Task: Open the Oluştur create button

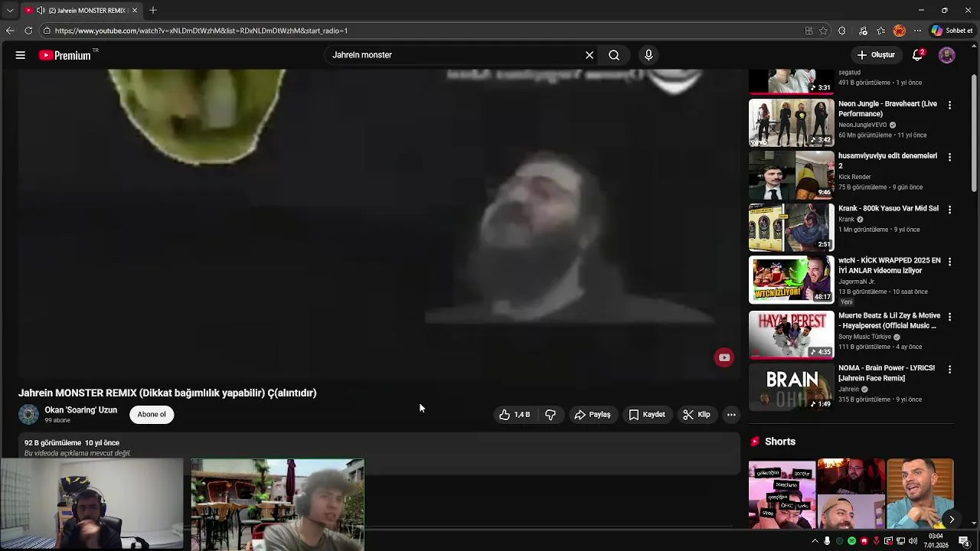Action: pyautogui.click(x=876, y=55)
